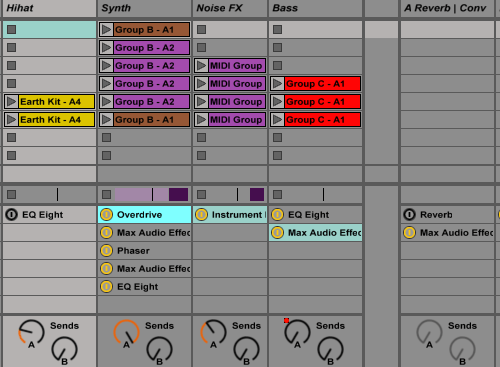
Task: Select the Bass track title
Action: pos(285,8)
